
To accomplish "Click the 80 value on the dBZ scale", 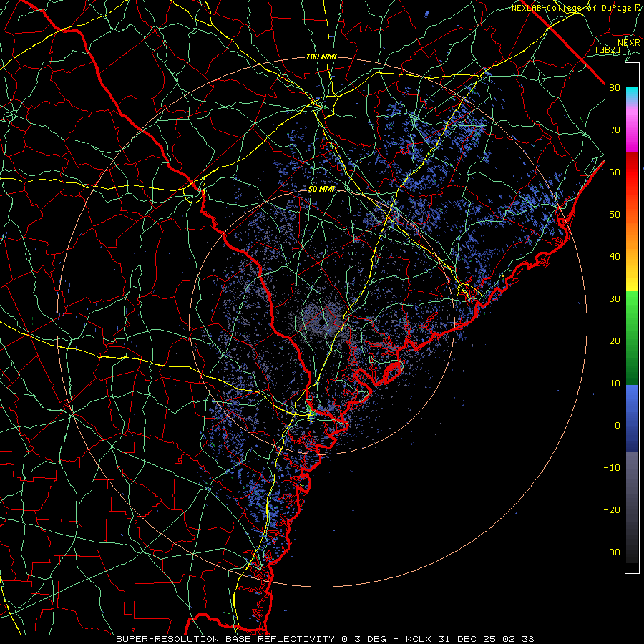I will click(x=615, y=88).
